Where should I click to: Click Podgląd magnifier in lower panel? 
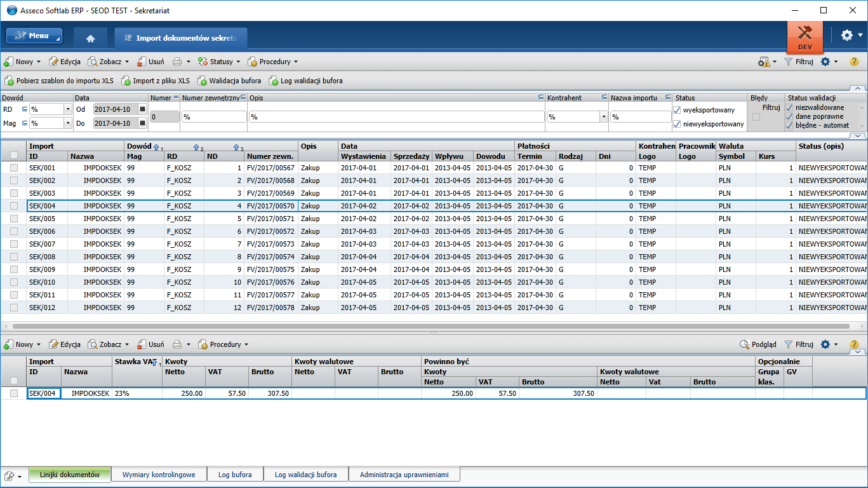[x=745, y=344]
